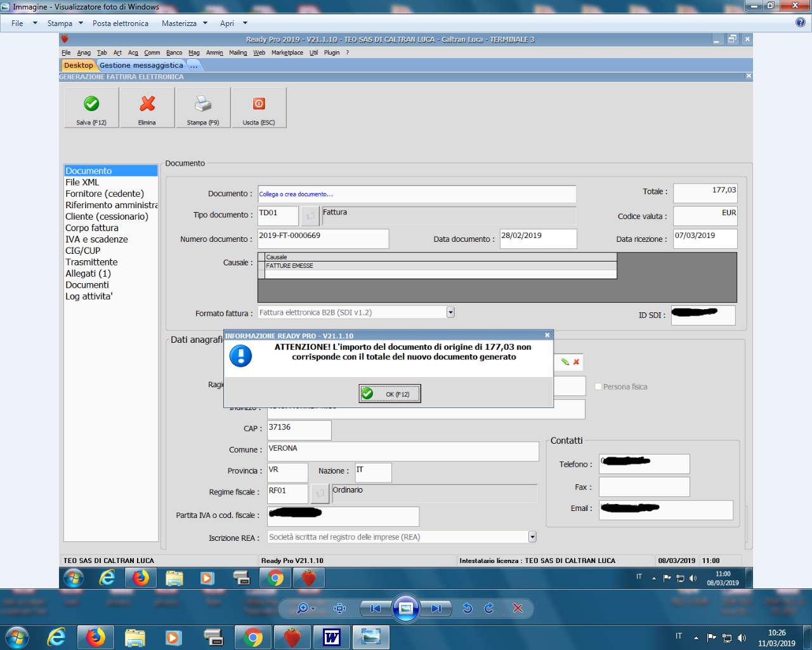Click the Collega o crea documento link

[x=296, y=194]
